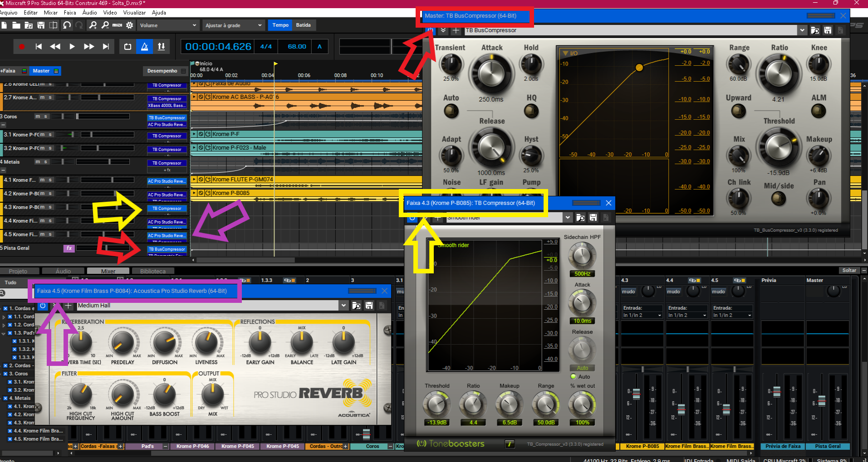
Task: Expand the 1.1. Cord tree item
Action: [x=4, y=316]
